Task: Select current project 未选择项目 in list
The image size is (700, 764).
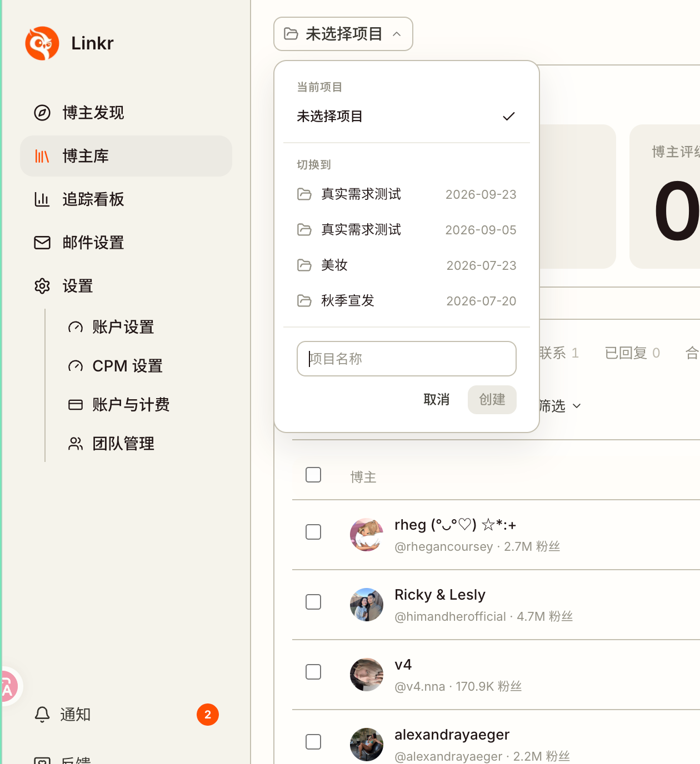Action: [x=407, y=116]
